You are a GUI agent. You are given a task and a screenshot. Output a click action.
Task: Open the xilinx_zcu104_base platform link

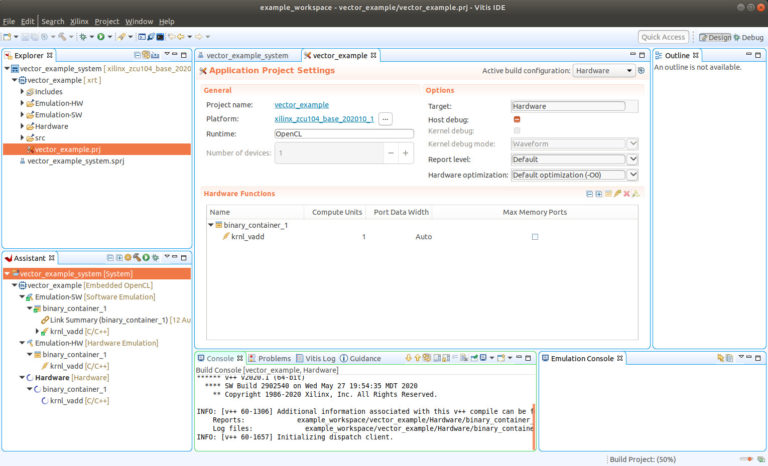(323, 119)
